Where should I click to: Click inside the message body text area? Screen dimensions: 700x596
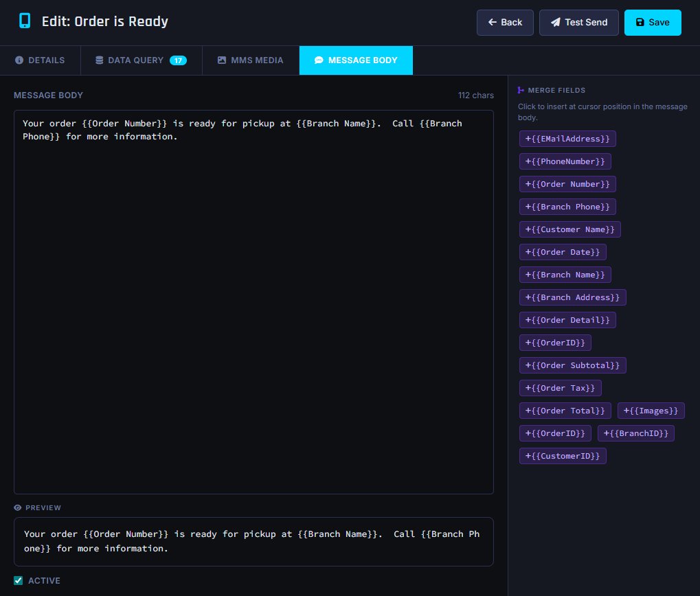[253, 302]
